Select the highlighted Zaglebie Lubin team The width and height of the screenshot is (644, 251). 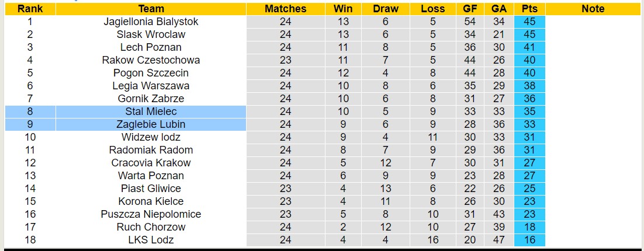151,124
